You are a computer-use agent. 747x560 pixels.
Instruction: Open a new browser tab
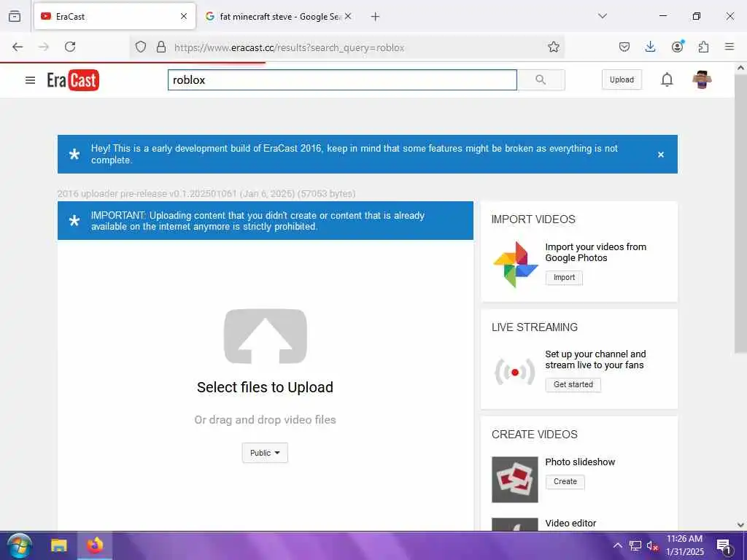tap(376, 17)
